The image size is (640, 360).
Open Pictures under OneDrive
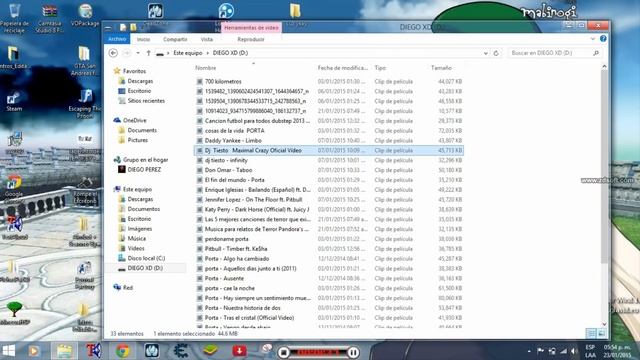point(138,140)
